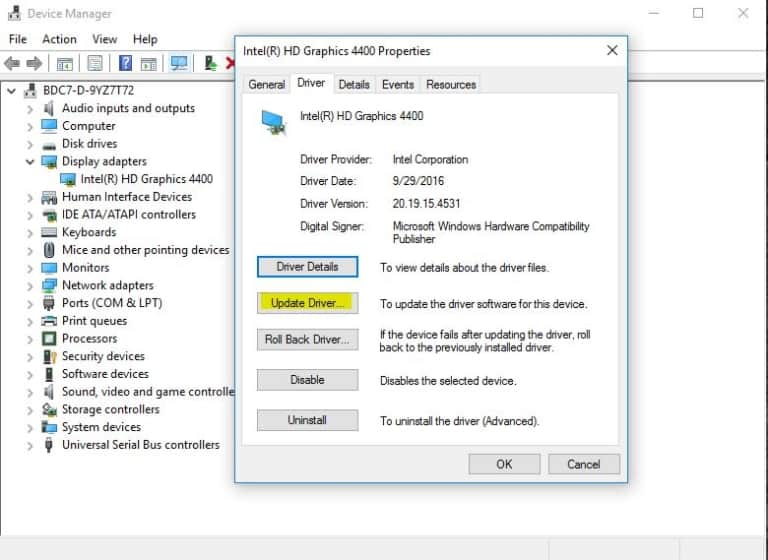The height and width of the screenshot is (560, 768).
Task: Click the blue Help question-mark toolbar icon
Action: coord(125,63)
